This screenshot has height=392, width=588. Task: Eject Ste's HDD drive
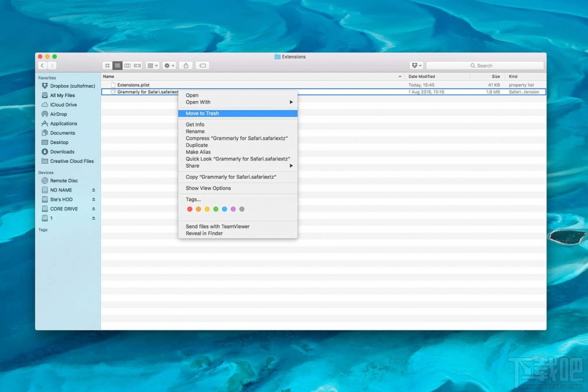pos(94,199)
